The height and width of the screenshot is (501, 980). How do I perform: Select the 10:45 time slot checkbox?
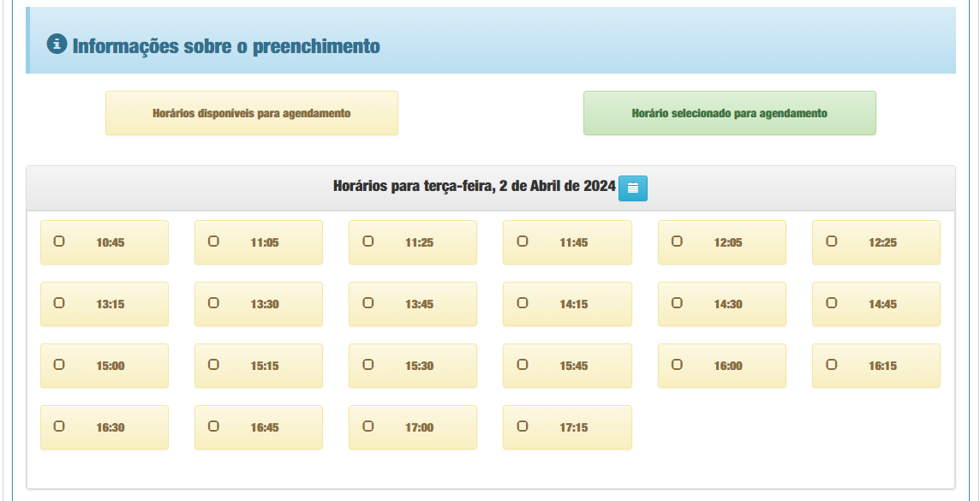(x=59, y=242)
